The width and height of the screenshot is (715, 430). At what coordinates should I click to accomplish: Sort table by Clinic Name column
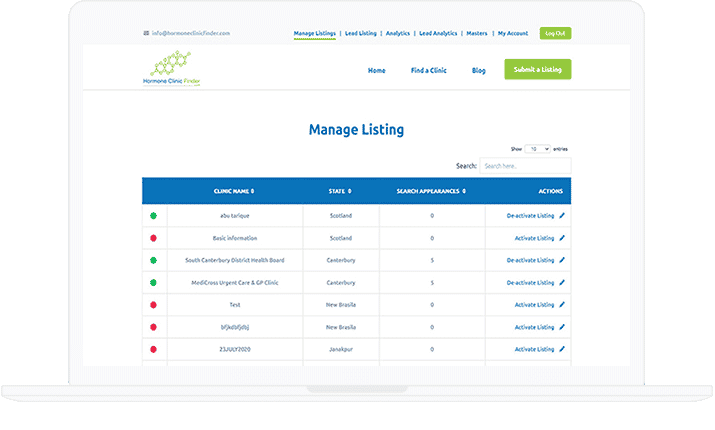tap(234, 191)
